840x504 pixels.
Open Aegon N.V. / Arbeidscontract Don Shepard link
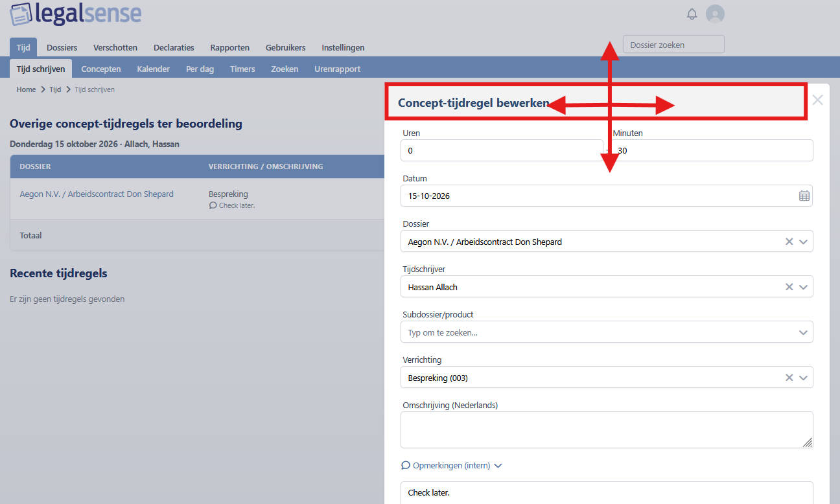pyautogui.click(x=97, y=194)
